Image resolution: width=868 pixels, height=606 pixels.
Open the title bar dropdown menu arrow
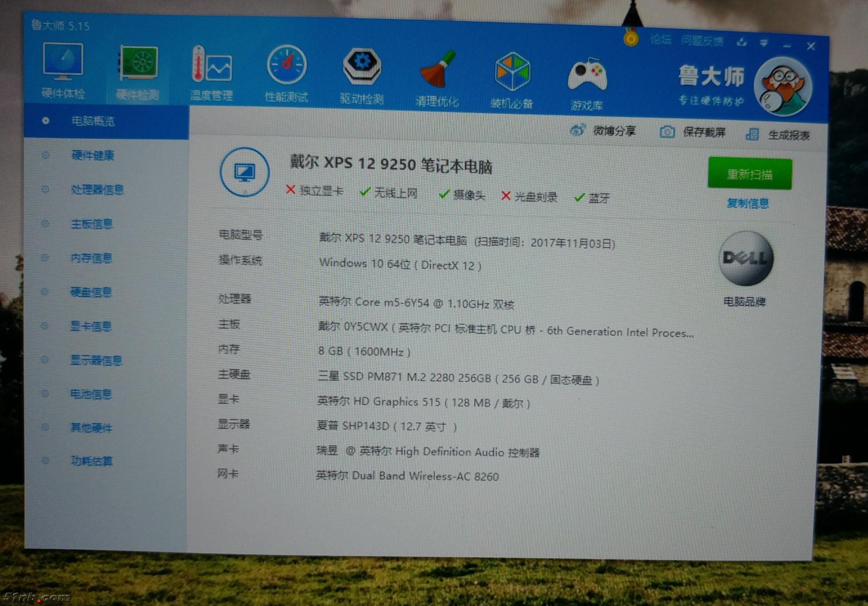coord(764,43)
